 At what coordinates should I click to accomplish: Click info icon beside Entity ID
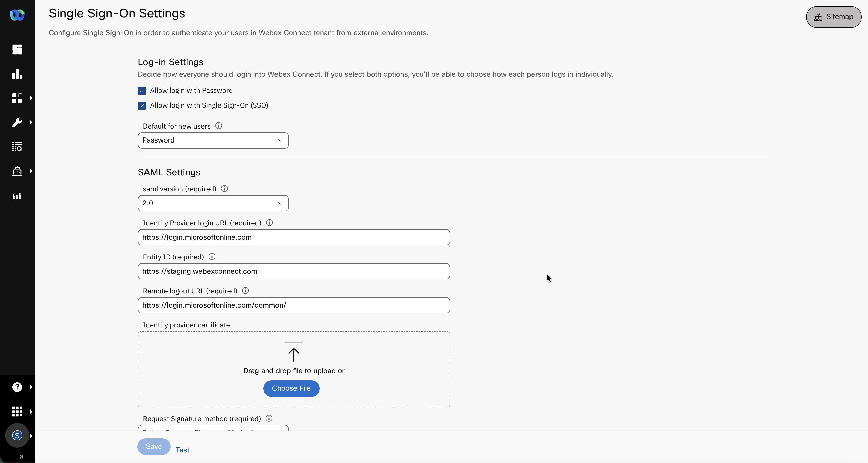tap(212, 257)
